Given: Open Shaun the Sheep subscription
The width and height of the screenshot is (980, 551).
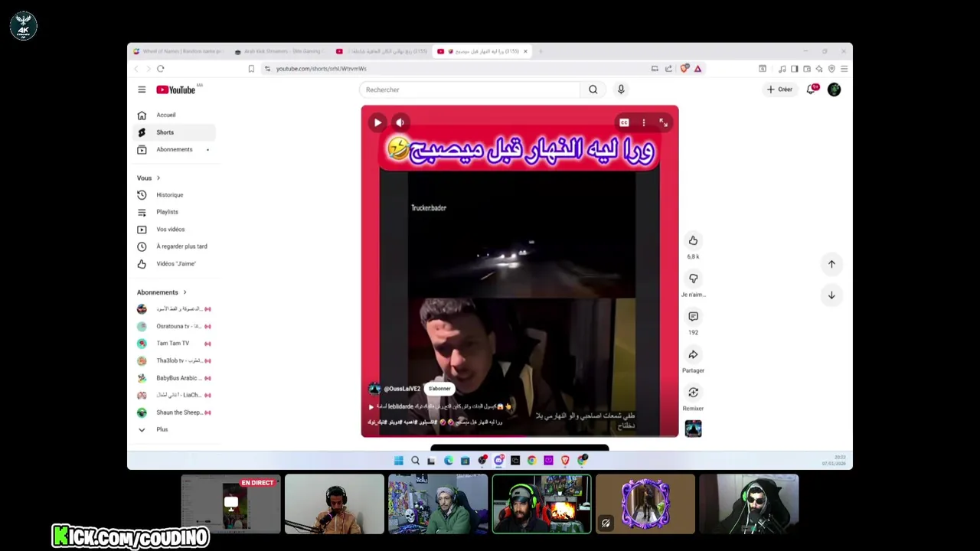Looking at the screenshot, I should click(x=175, y=412).
